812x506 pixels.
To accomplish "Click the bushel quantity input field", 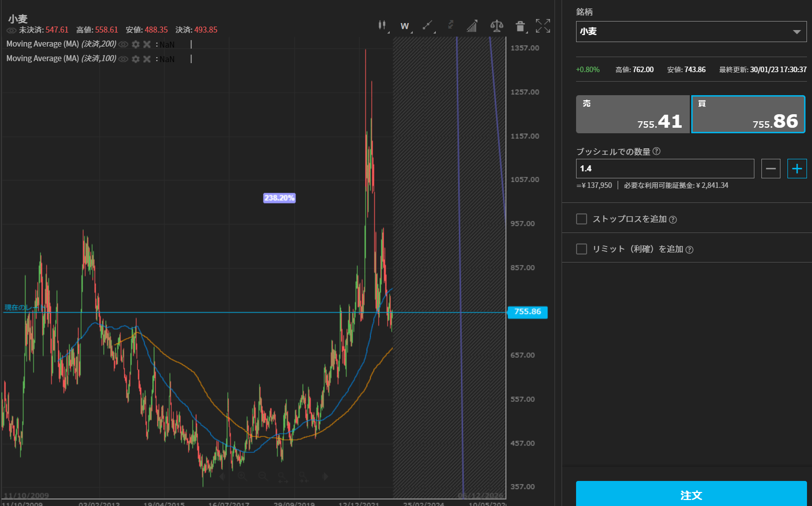I will tap(665, 169).
